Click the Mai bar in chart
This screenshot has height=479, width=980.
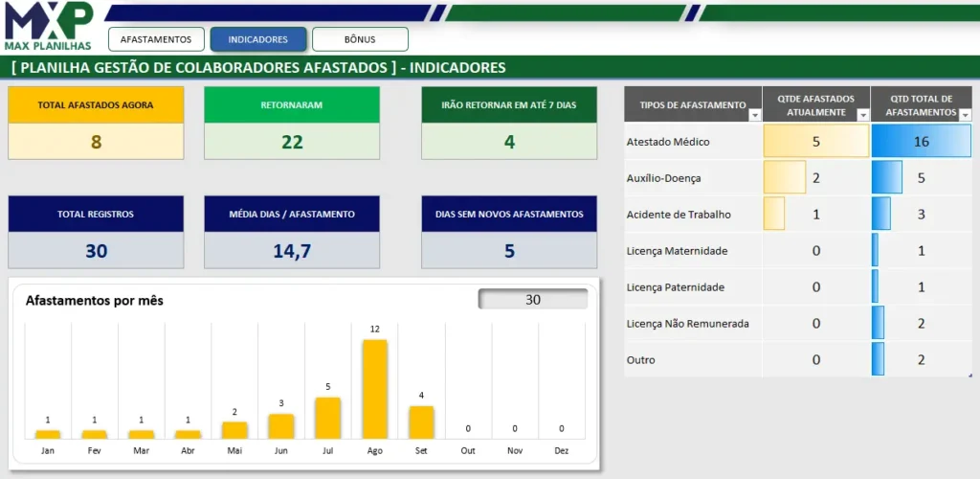[234, 430]
